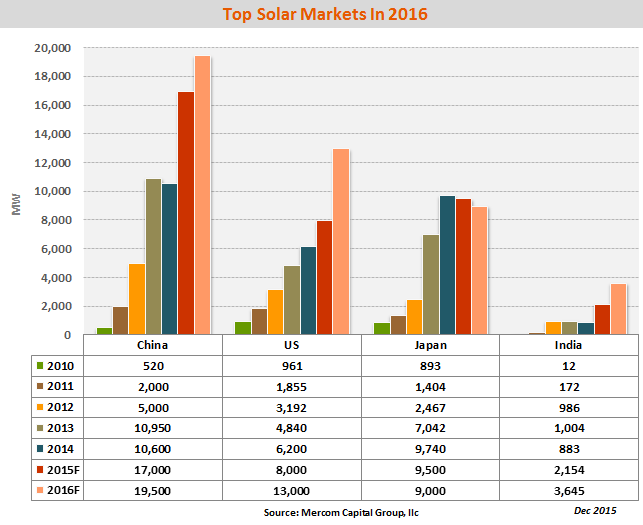Click the 2014 dark teal legend swatch
The image size is (643, 525).
(x=37, y=447)
